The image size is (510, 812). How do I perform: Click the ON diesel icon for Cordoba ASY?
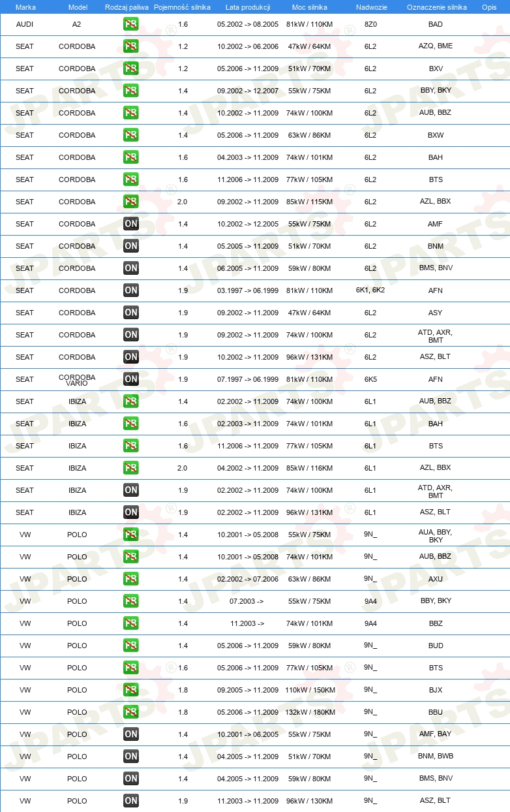coord(131,313)
